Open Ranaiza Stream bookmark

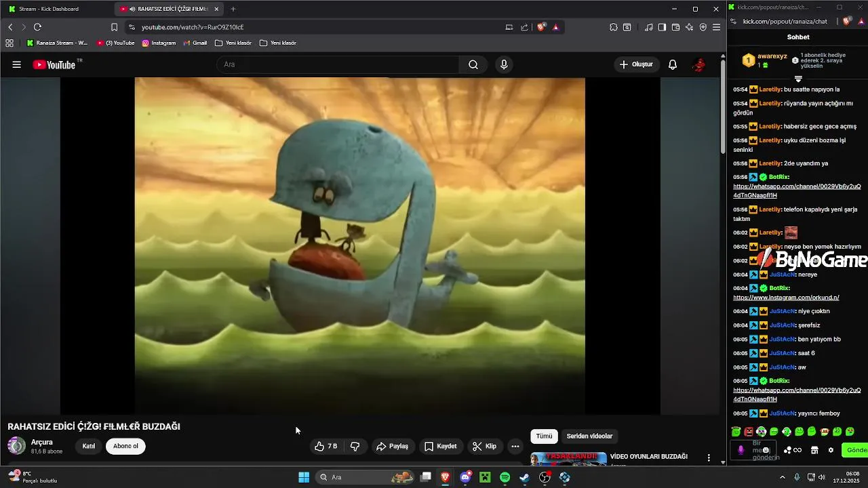click(x=57, y=43)
